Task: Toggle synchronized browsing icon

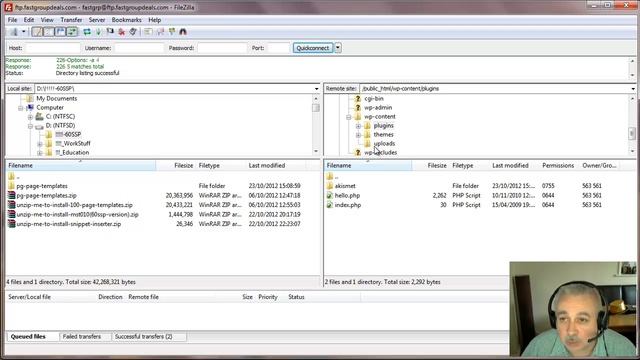Action: 171,32
